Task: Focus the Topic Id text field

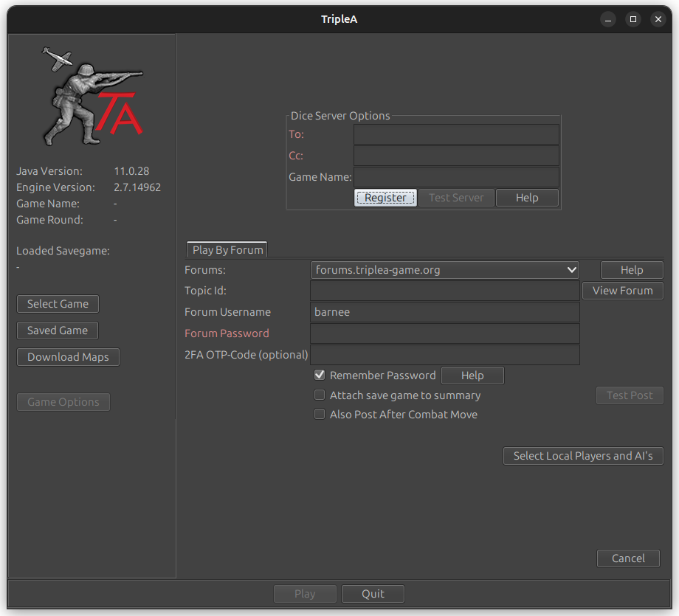Action: (445, 291)
